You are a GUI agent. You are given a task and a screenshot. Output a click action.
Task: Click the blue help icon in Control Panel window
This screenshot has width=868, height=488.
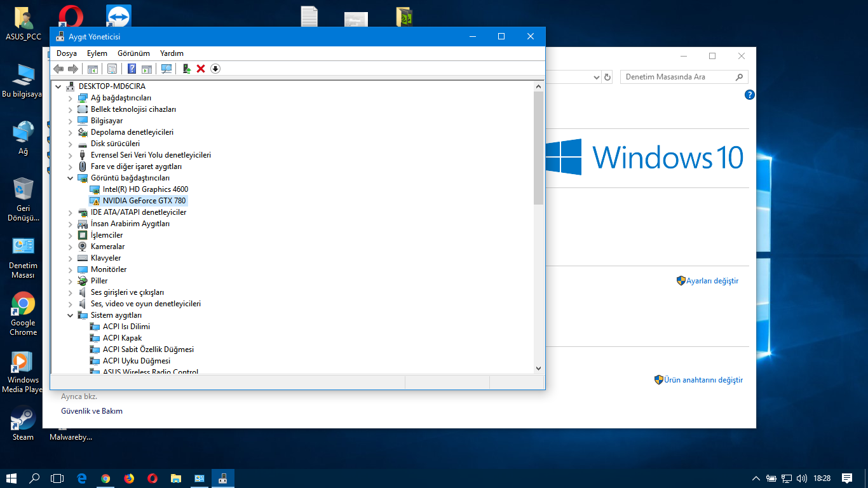tap(750, 95)
